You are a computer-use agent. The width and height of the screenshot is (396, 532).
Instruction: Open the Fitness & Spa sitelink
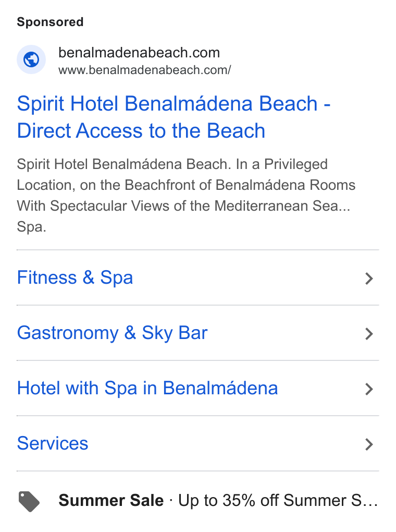tap(75, 277)
